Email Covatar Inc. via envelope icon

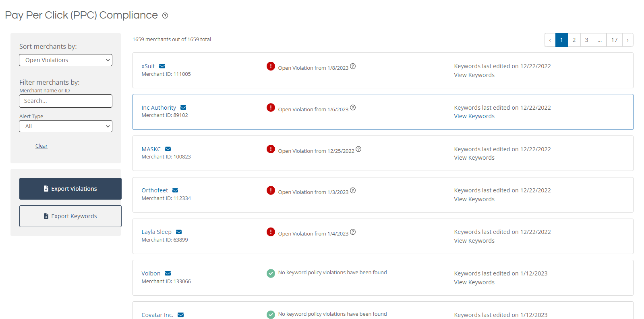[181, 315]
